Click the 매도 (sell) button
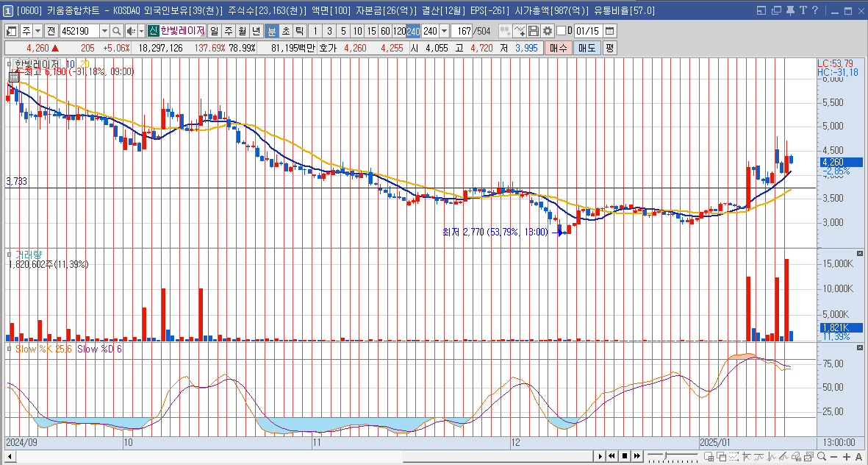 (x=587, y=49)
